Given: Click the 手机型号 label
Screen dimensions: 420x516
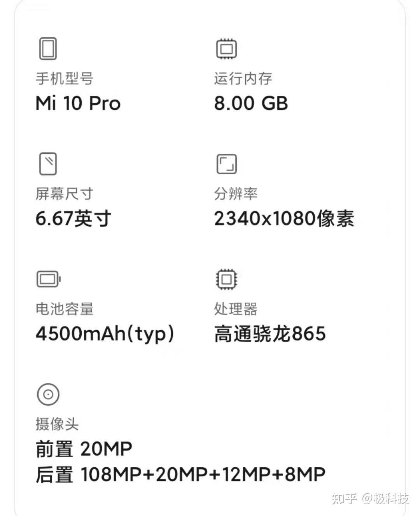Looking at the screenshot, I should pos(65,79).
